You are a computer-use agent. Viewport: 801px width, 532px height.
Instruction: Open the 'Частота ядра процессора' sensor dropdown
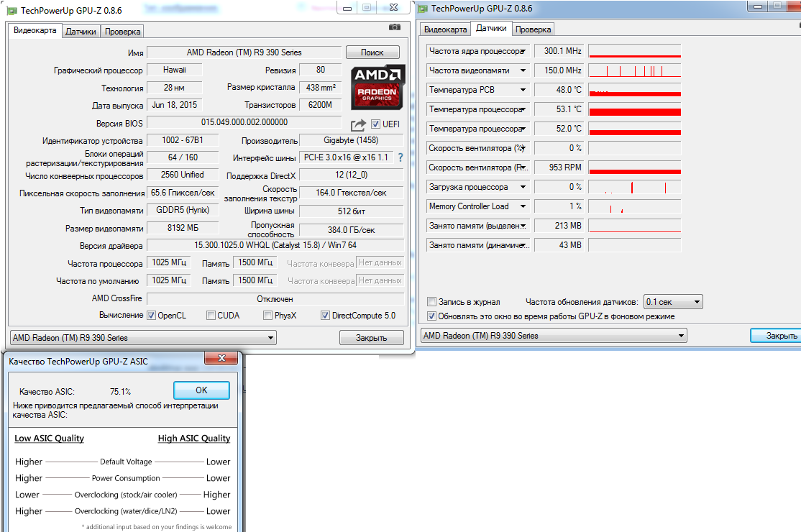click(x=523, y=51)
